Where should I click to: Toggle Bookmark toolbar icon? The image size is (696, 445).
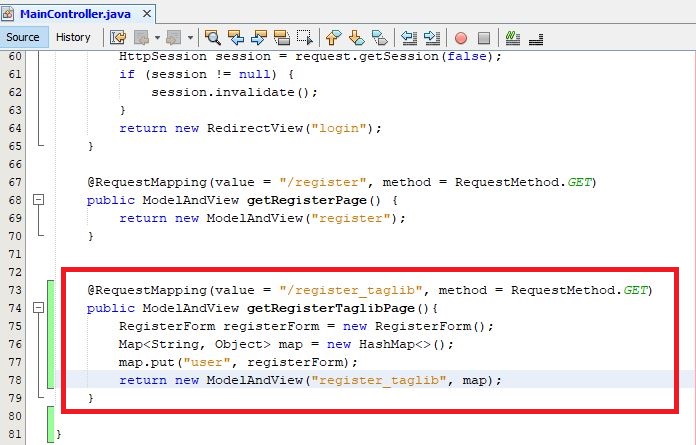point(380,38)
